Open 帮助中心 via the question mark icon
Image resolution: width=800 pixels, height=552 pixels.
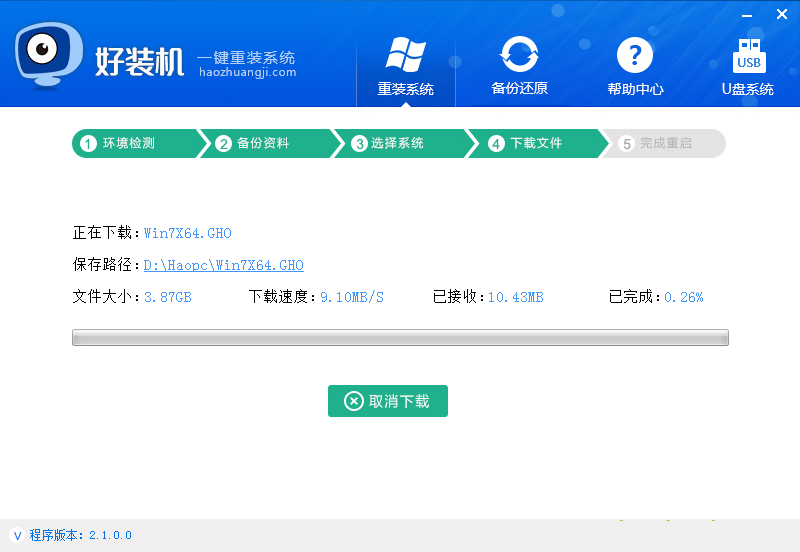pos(635,53)
